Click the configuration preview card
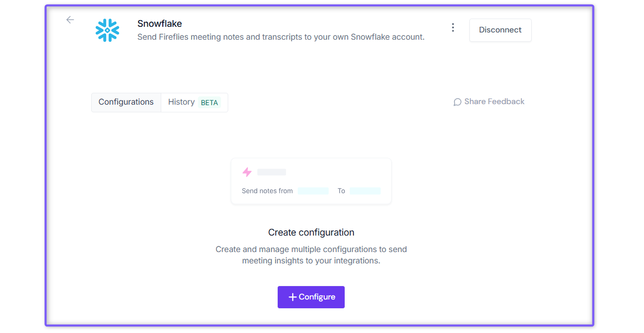Screen dimensions: 644x333 tap(311, 181)
